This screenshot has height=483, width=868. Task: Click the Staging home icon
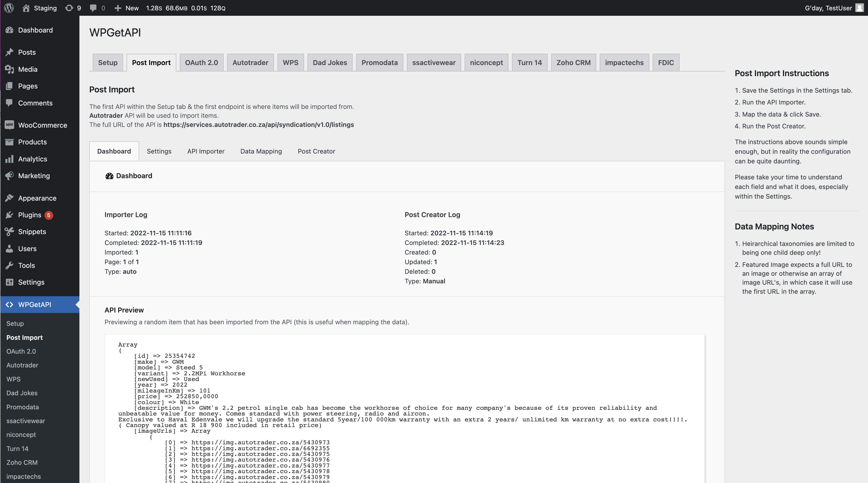point(26,8)
